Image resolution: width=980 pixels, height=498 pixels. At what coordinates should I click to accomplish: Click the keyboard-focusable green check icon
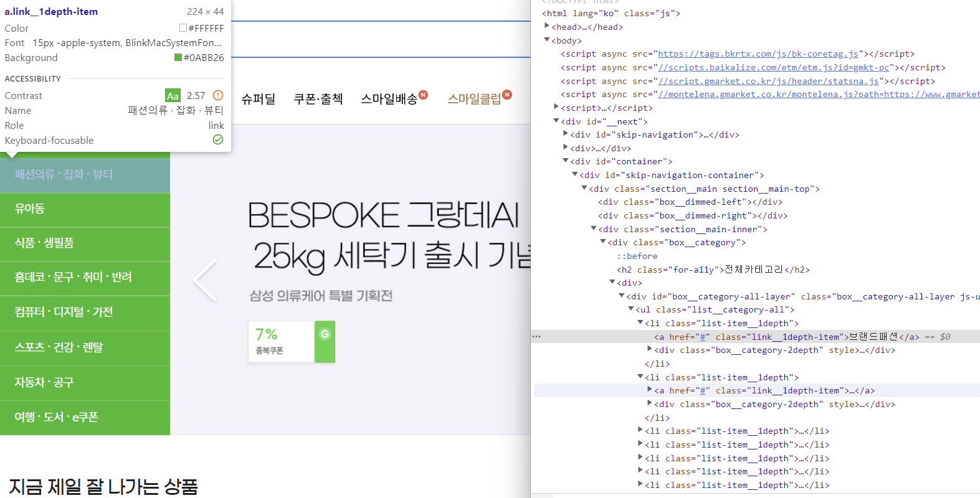(x=218, y=139)
